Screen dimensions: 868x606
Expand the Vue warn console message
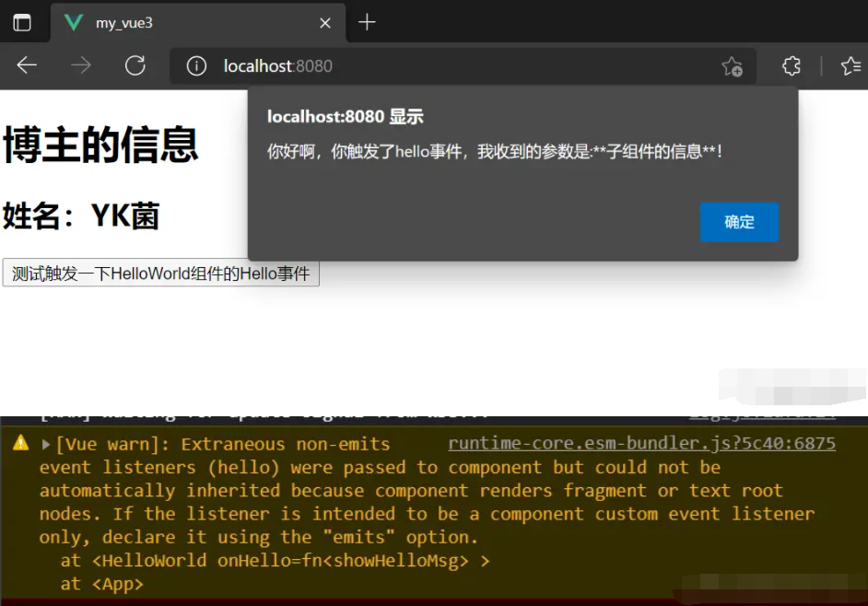46,445
